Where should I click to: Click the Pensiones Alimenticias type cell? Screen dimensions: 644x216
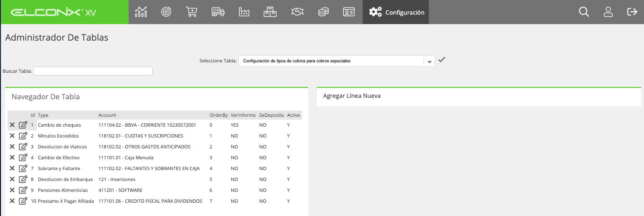pos(62,190)
